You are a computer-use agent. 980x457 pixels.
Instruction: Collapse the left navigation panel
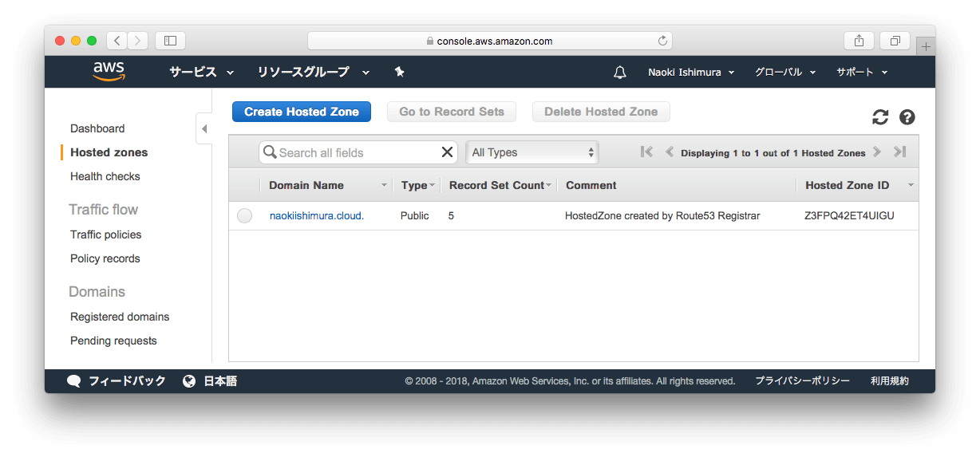[204, 128]
